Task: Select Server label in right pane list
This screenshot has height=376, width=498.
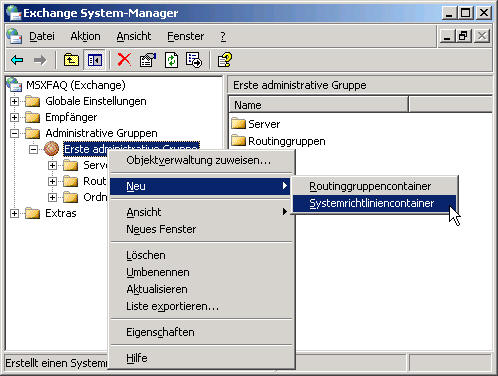Action: pos(264,124)
